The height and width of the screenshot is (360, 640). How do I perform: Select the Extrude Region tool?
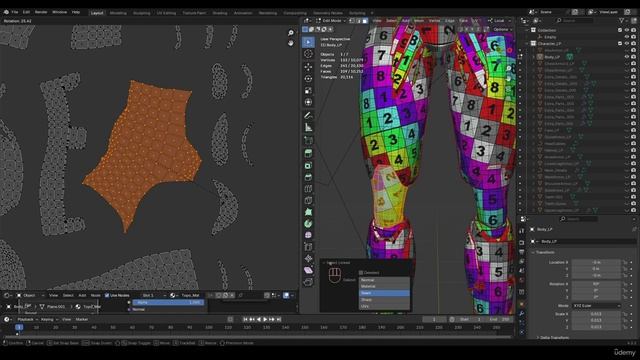point(309,153)
